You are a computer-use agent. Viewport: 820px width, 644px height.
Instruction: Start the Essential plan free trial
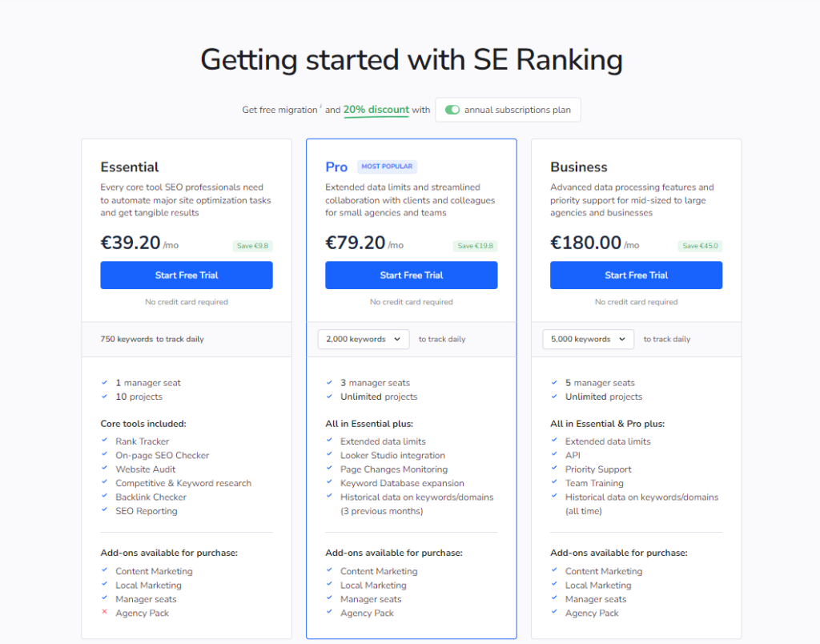187,275
